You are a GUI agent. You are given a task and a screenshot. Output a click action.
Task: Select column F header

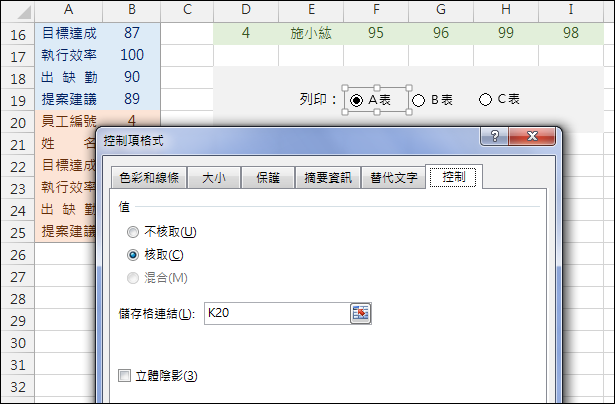[376, 10]
